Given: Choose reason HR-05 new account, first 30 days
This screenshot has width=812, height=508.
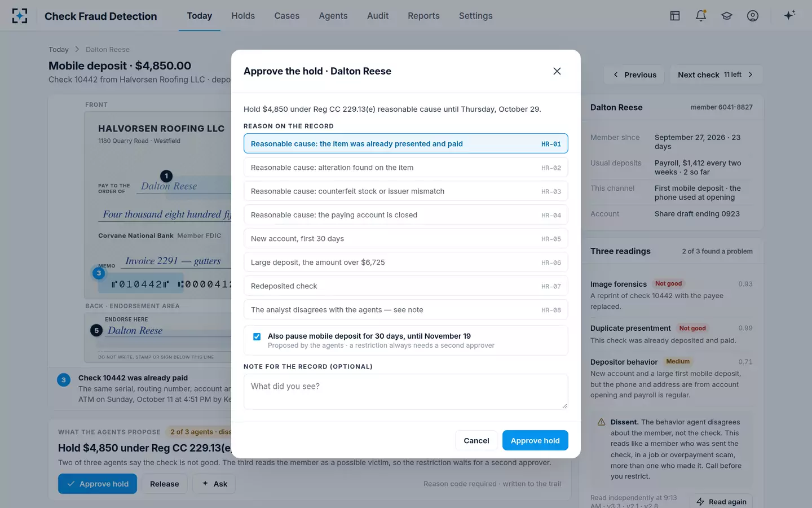Looking at the screenshot, I should click(x=406, y=239).
